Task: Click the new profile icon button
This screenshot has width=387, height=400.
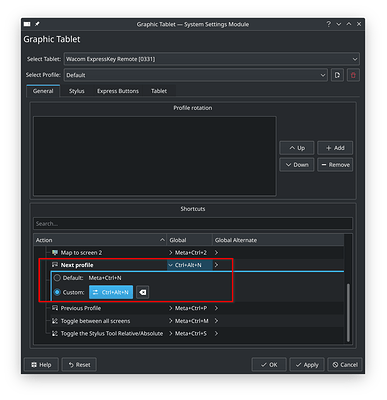Action: tap(337, 75)
